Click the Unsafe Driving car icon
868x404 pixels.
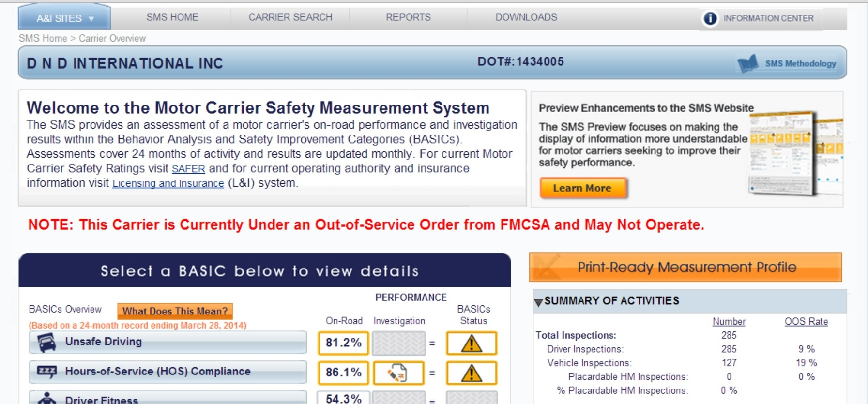point(47,342)
